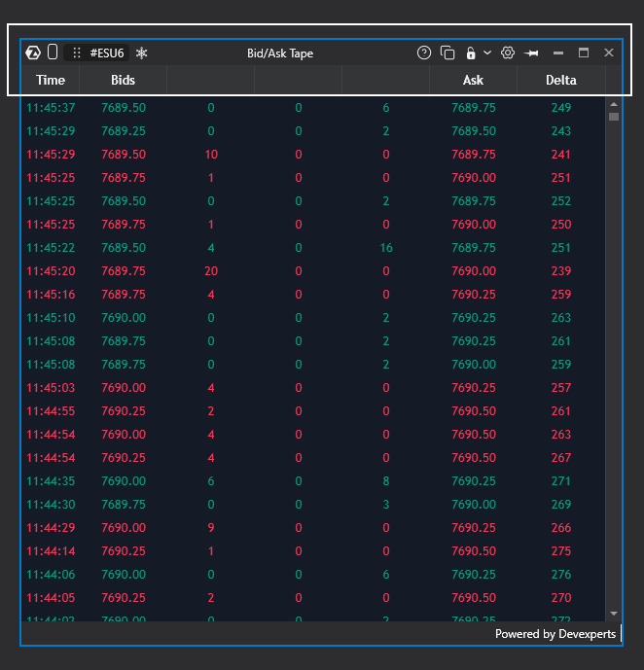The width and height of the screenshot is (644, 670).
Task: Click the vertical scrollbar thumb
Action: (614, 117)
